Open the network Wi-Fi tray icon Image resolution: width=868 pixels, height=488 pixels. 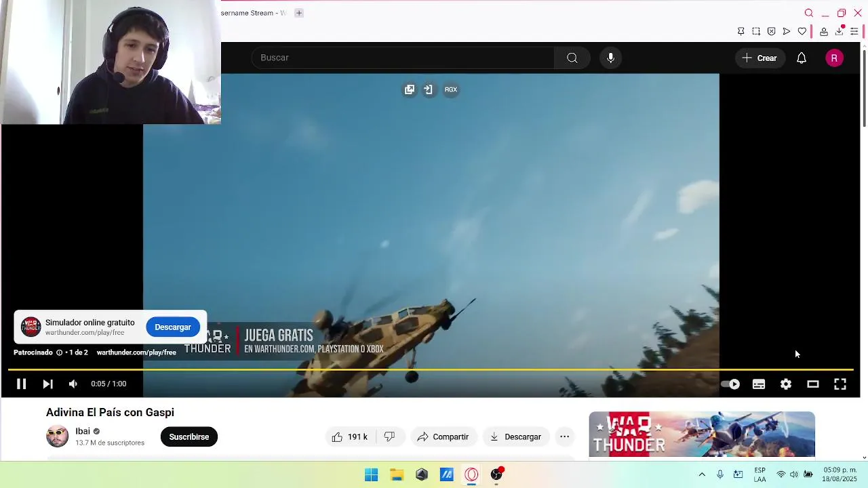pyautogui.click(x=781, y=474)
